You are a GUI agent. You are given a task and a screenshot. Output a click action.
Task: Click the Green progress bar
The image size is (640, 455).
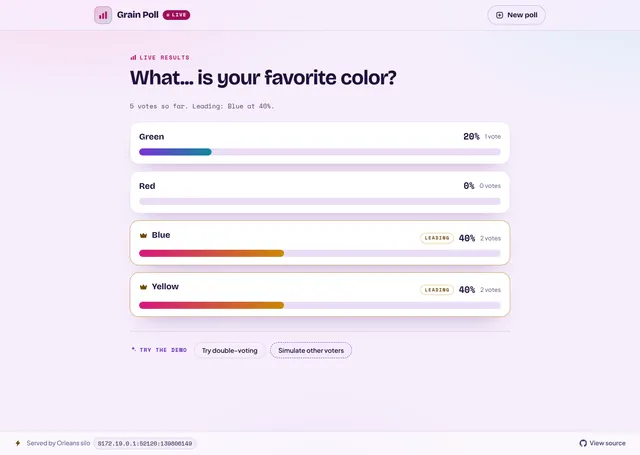click(320, 152)
